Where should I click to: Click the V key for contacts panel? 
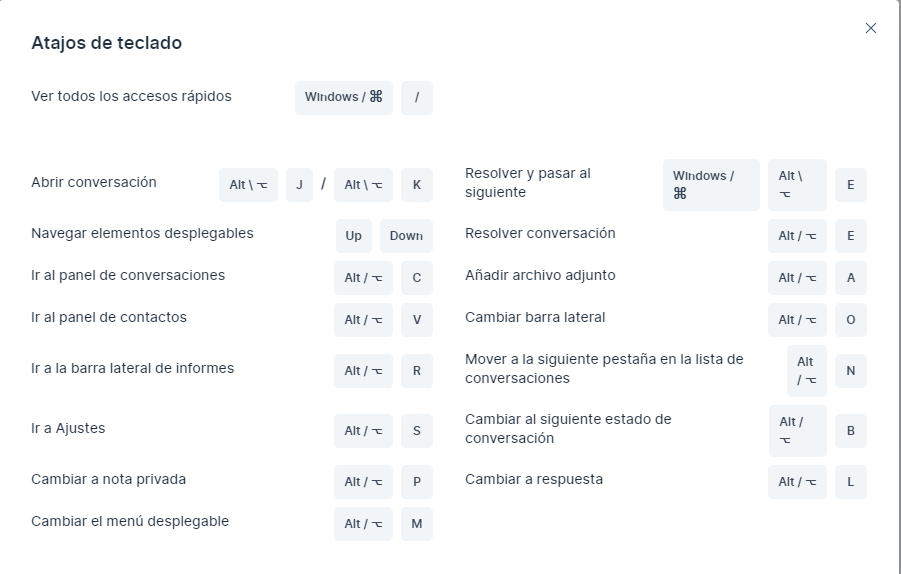point(417,320)
